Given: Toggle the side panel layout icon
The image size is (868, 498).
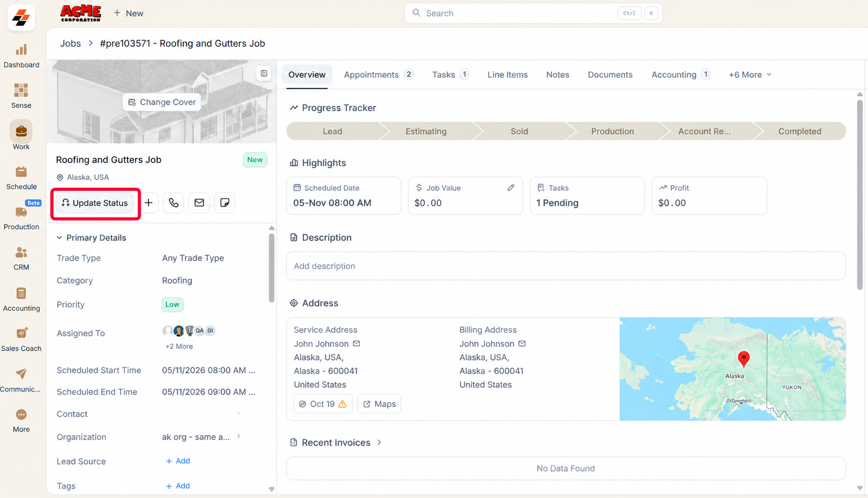Looking at the screenshot, I should (264, 73).
